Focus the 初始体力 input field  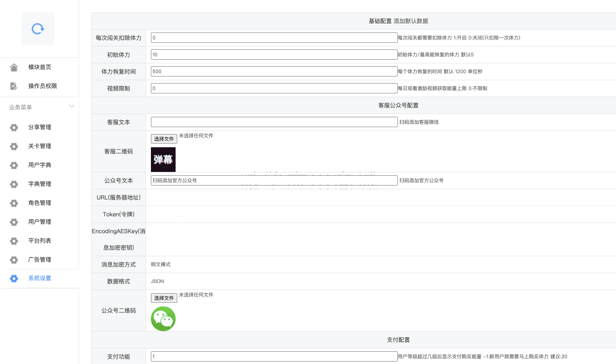pos(274,55)
